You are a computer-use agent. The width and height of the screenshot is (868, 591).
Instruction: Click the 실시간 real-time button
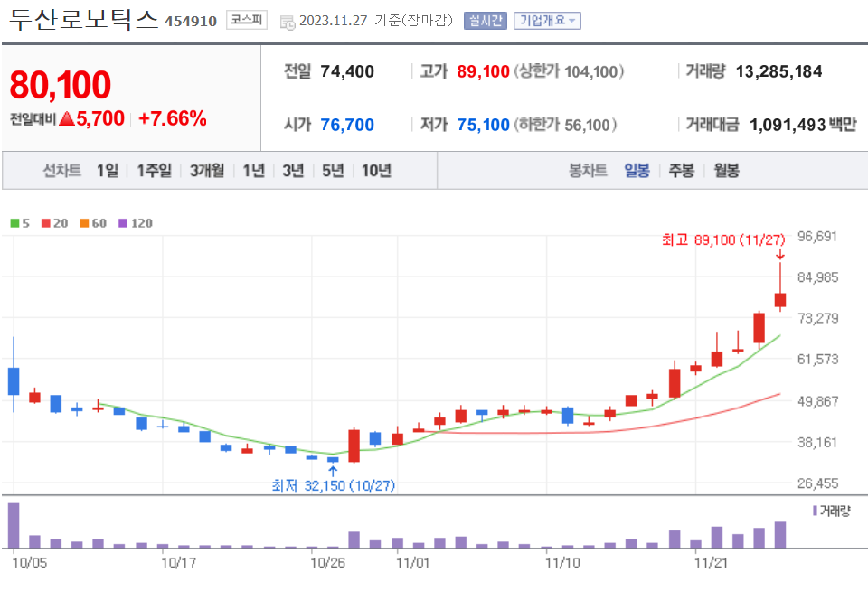point(485,21)
